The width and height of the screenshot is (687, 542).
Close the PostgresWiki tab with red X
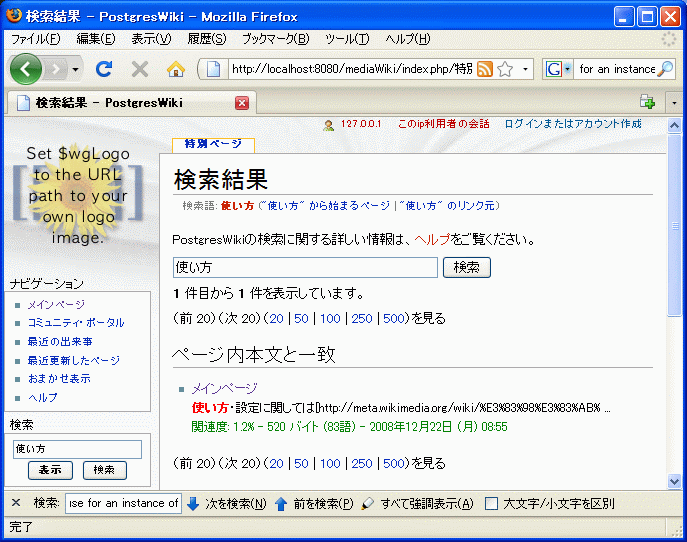pos(242,103)
